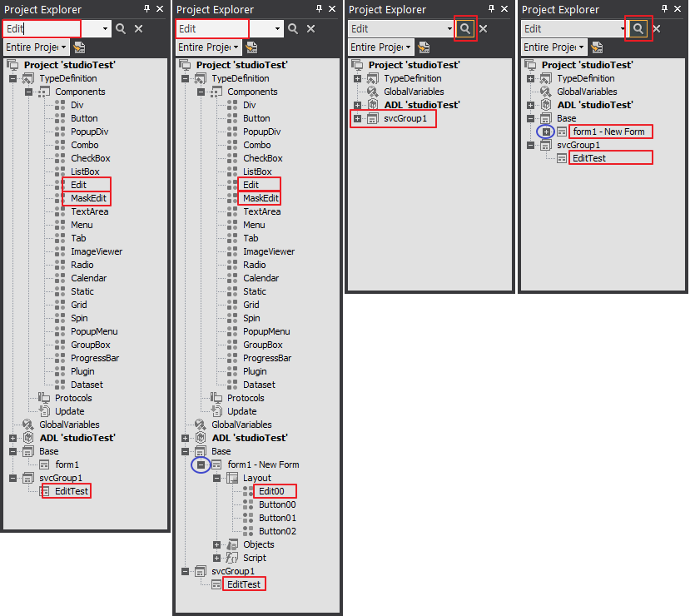The width and height of the screenshot is (690, 616).
Task: Click the filter icon beside Entire Project, second panel
Action: (x=253, y=47)
